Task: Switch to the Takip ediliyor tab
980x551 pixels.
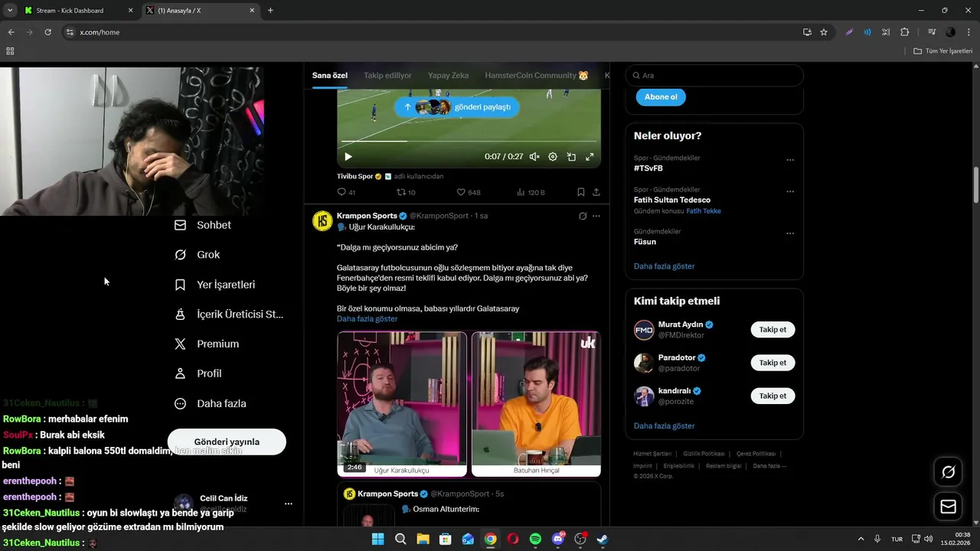Action: [x=387, y=75]
